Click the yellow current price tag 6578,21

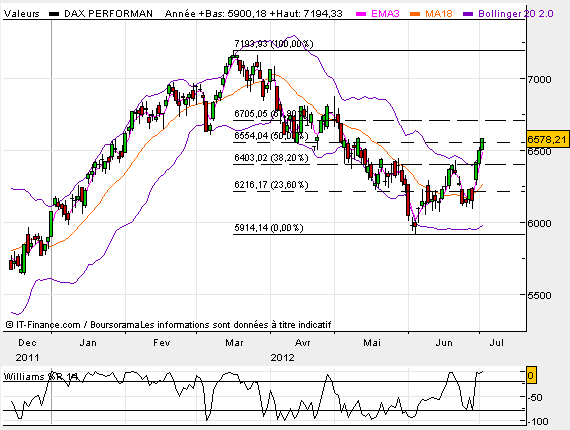point(547,139)
